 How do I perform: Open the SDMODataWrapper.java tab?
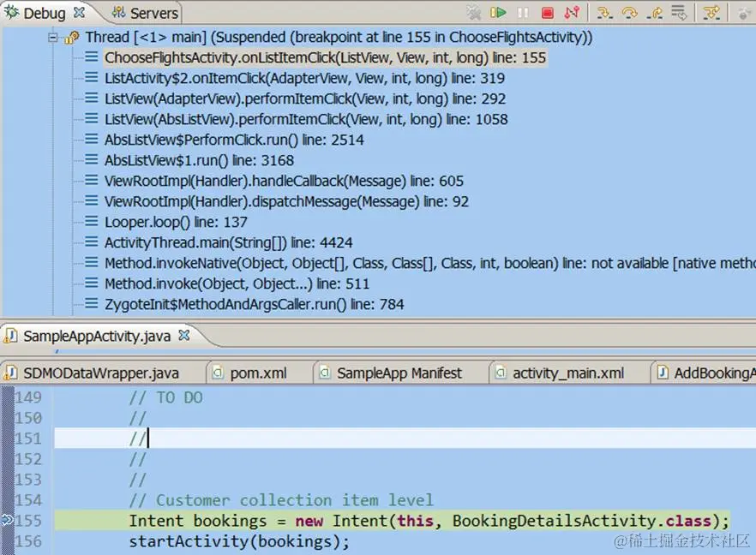coord(100,373)
